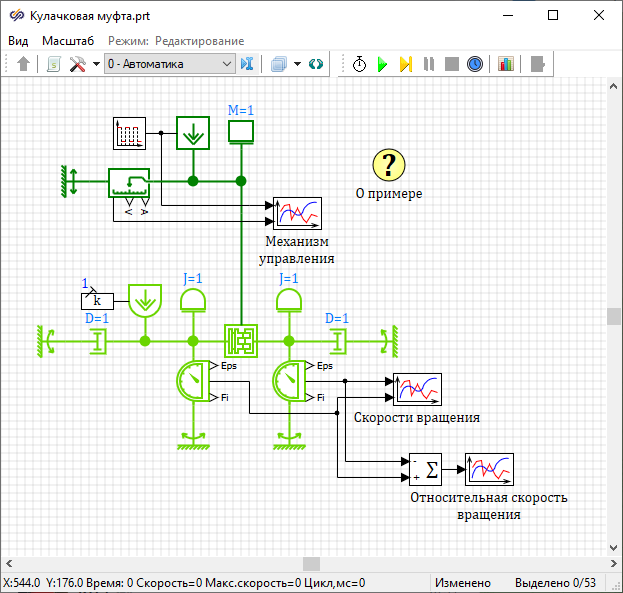
Task: Click the 'Скорости вращения' graph block
Action: (x=417, y=389)
